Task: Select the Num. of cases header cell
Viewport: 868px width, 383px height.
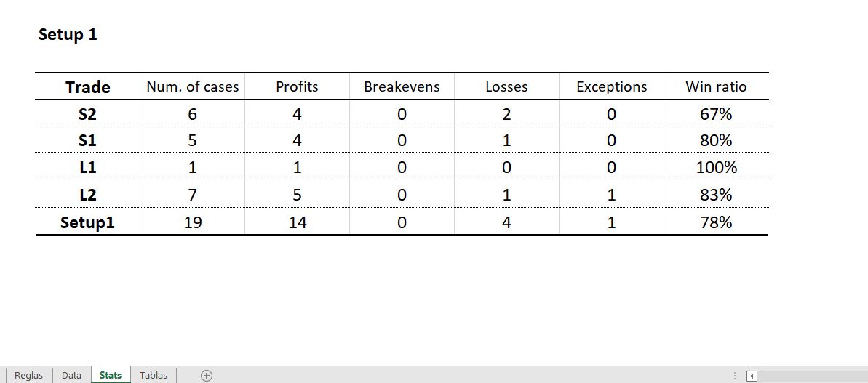Action: coord(193,86)
